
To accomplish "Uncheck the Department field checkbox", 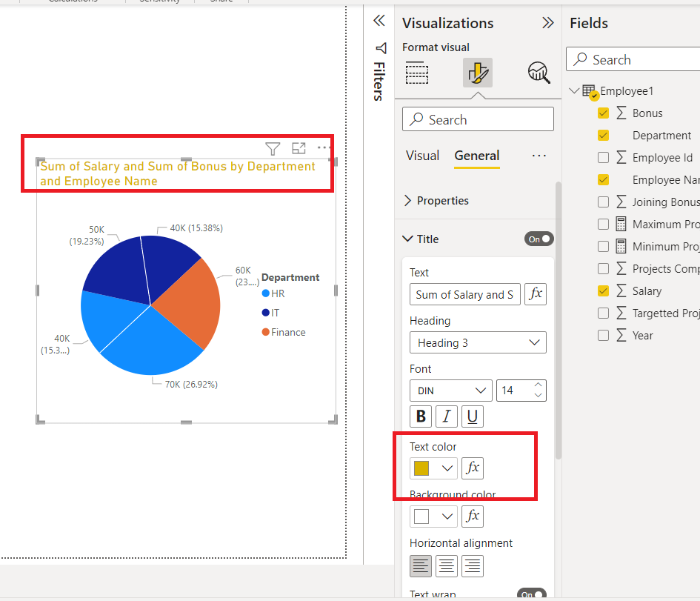I will coord(603,136).
